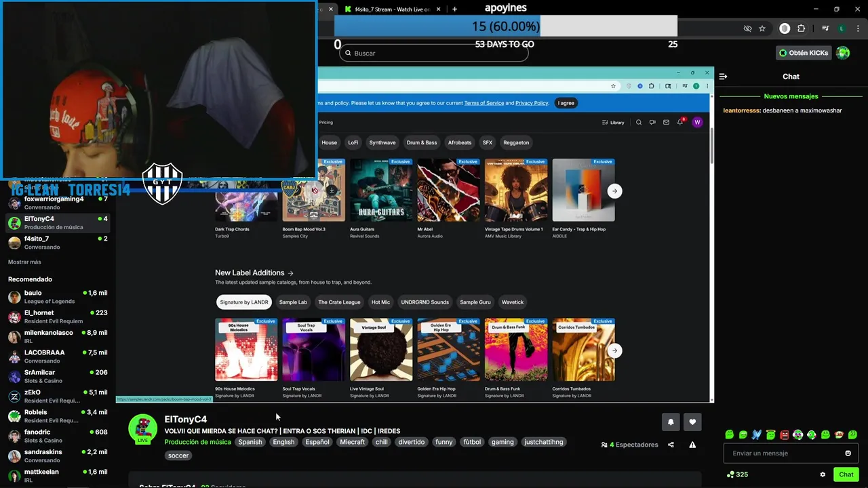Screen dimensions: 868x488
Task: Click Mostrar más in the sidebar
Action: (x=24, y=262)
